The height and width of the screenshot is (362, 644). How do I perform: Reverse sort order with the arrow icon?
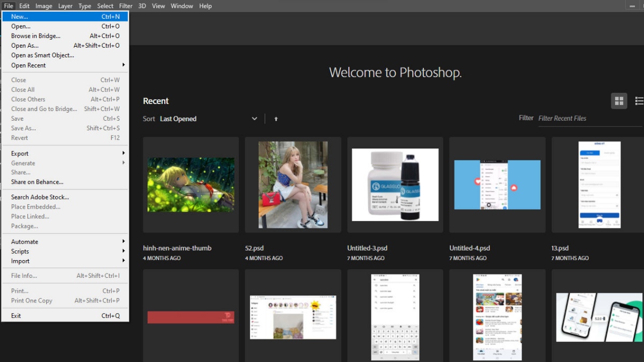276,119
